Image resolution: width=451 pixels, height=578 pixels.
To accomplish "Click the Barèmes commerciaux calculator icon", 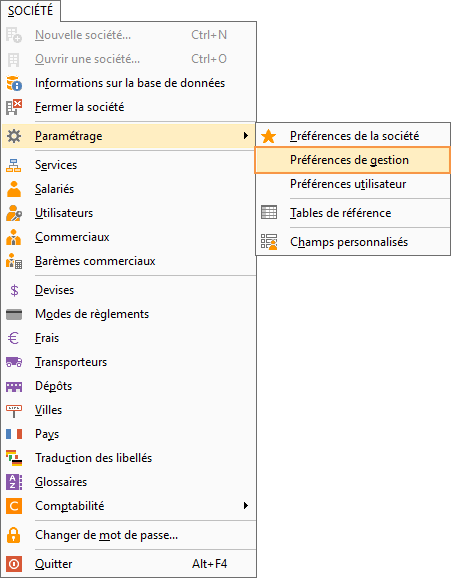I will click(x=14, y=261).
